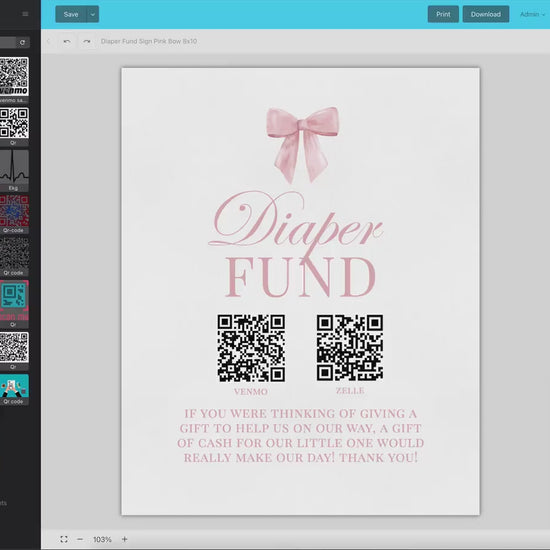Zoom in with the plus button
Image resolution: width=550 pixels, height=550 pixels.
tap(125, 539)
